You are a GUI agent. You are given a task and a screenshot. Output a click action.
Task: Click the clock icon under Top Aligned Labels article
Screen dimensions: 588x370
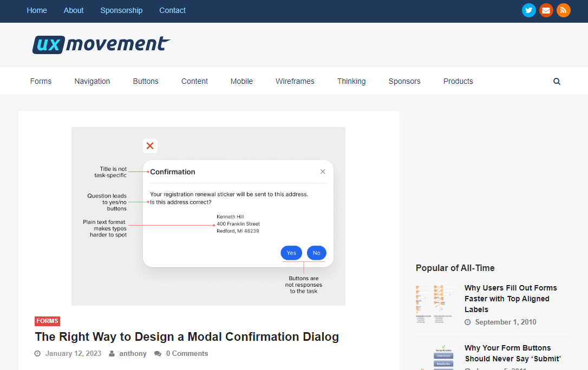pyautogui.click(x=467, y=322)
